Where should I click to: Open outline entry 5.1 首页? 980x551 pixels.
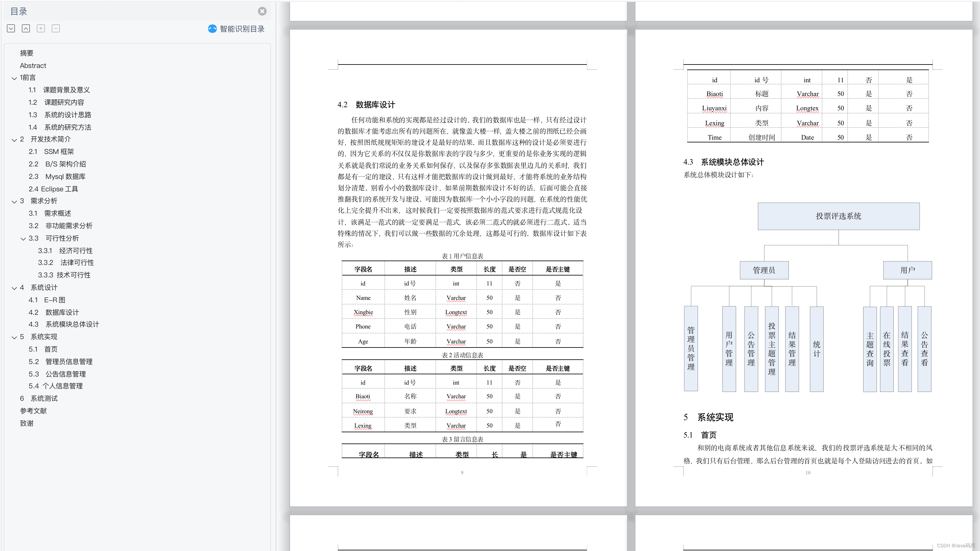pyautogui.click(x=43, y=349)
